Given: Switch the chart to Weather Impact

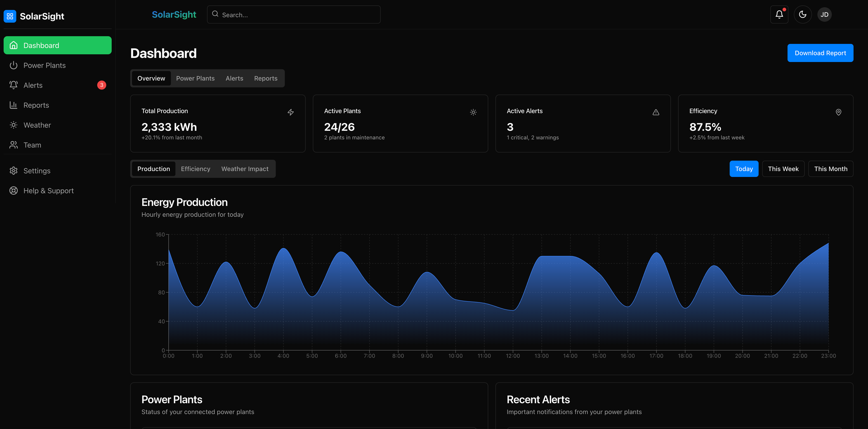Looking at the screenshot, I should [245, 169].
